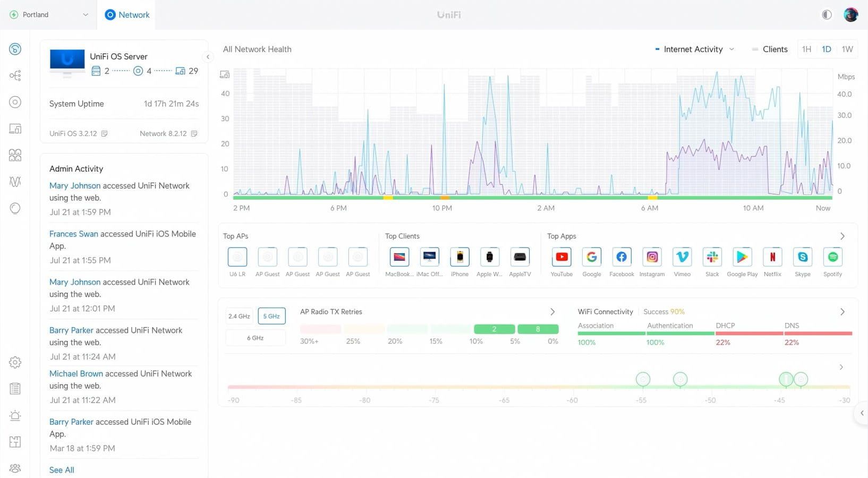This screenshot has height=478, width=868.
Task: Click the Facebook app icon
Action: [x=622, y=257]
